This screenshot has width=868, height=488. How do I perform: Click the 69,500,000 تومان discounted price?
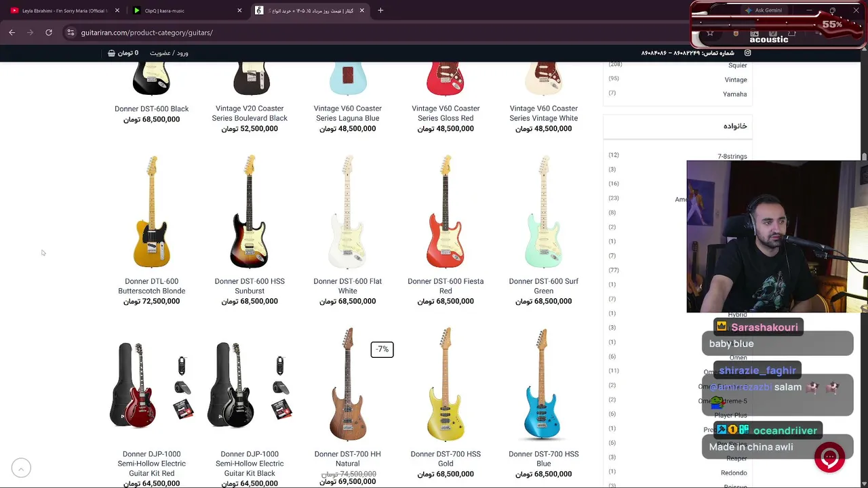point(348,482)
